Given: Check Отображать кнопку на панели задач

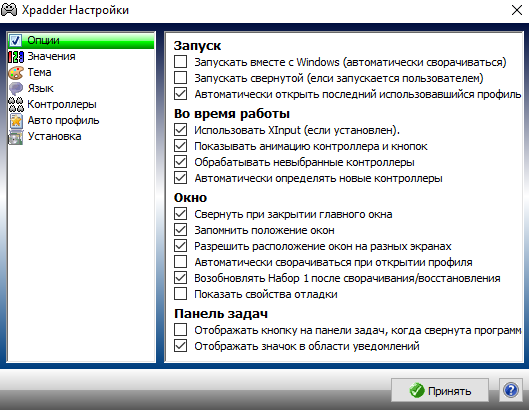Looking at the screenshot, I should pos(180,330).
